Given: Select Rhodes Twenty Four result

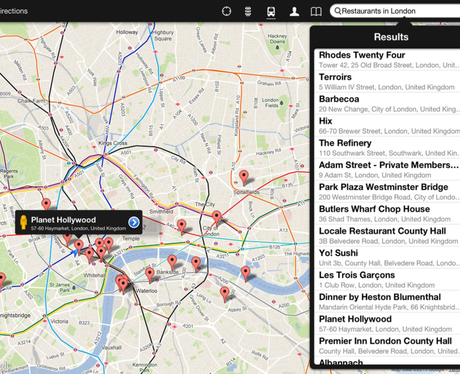Looking at the screenshot, I should 387,59.
